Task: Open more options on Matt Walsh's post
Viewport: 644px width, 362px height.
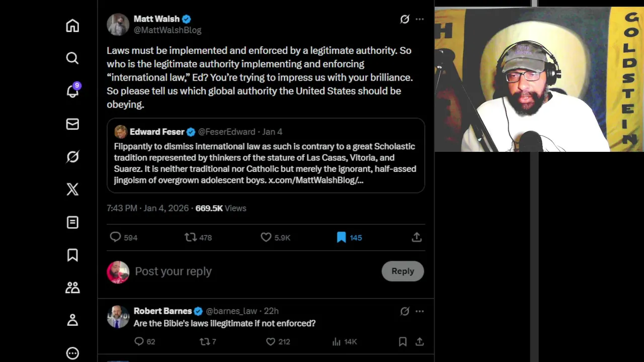Action: point(420,19)
